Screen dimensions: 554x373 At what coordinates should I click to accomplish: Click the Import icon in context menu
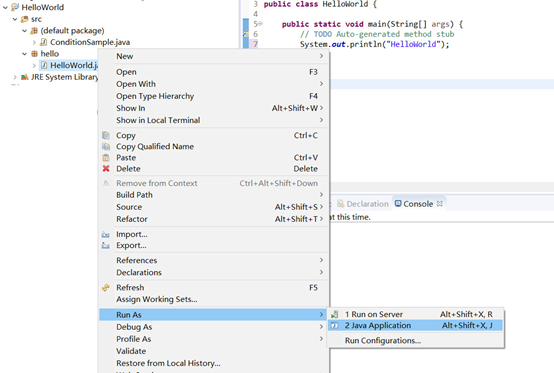click(106, 234)
